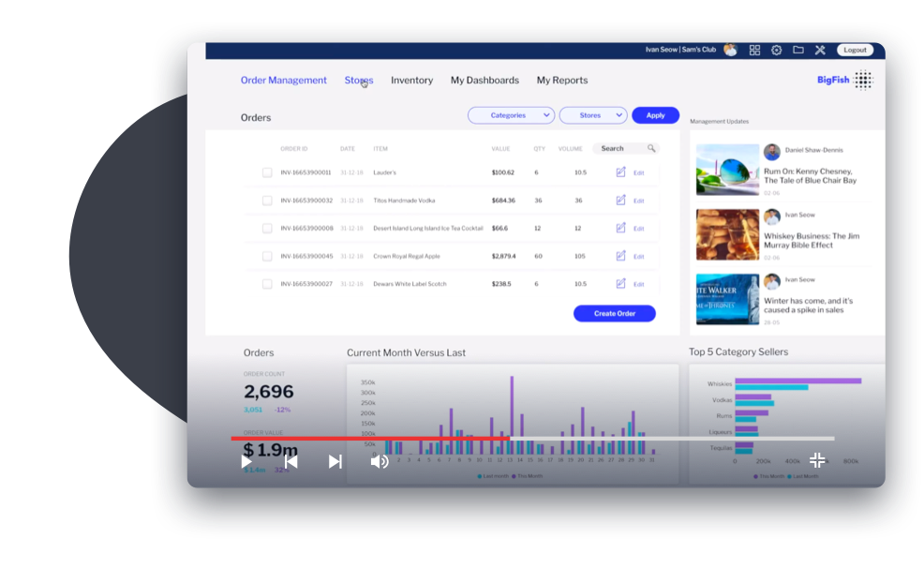Click the VOLUME column header
The height and width of the screenshot is (568, 924).
[571, 148]
